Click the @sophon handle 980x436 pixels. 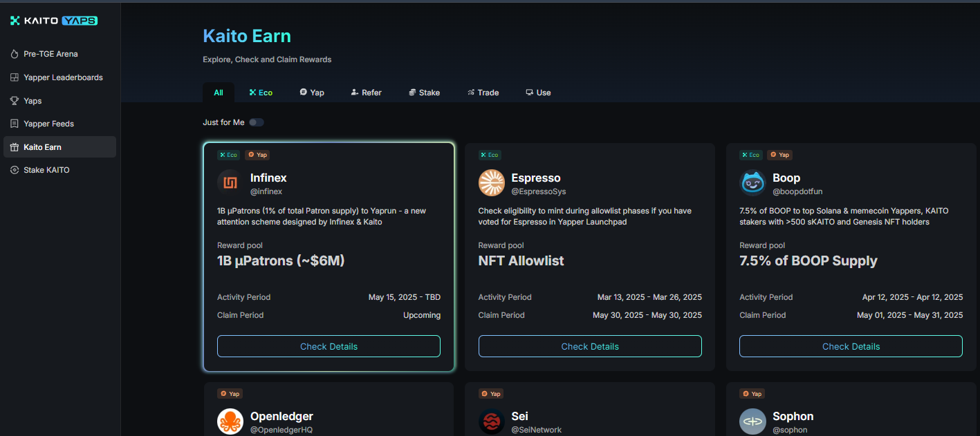click(x=790, y=430)
